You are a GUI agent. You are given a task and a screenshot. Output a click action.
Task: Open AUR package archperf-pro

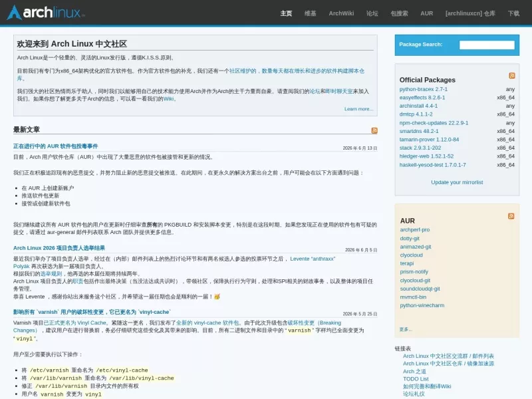click(x=414, y=229)
